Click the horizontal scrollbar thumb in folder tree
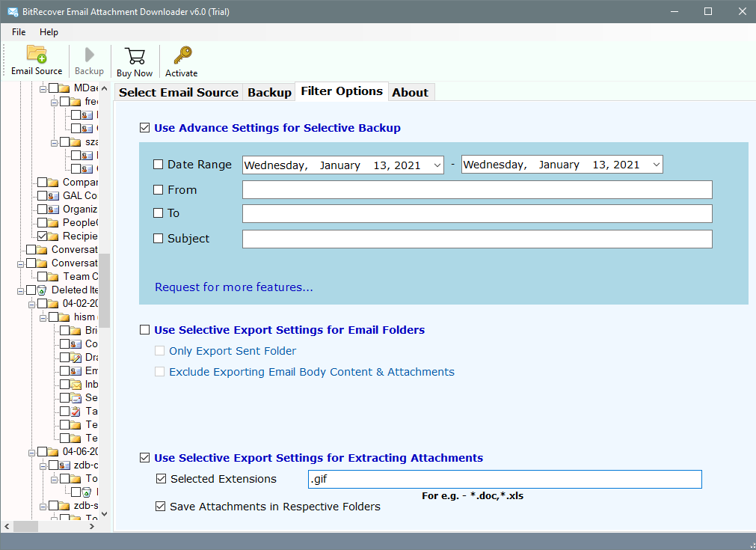The width and height of the screenshot is (756, 550). [25, 526]
